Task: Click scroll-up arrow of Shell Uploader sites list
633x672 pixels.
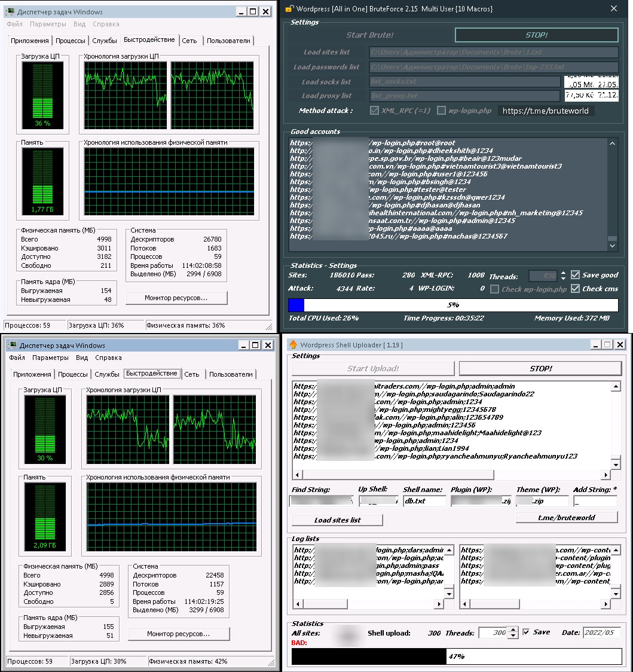Action: (x=616, y=387)
